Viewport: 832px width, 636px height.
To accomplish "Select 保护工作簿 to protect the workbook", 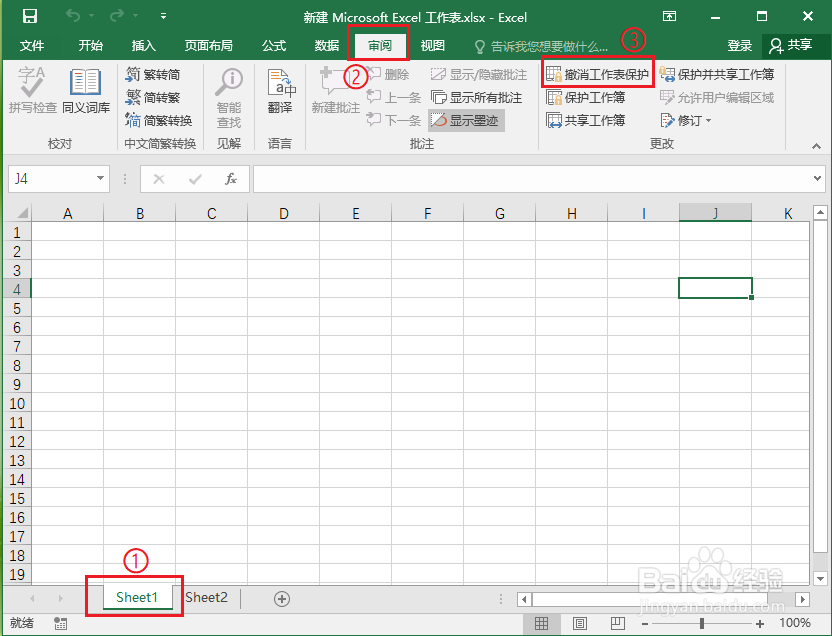I will 589,98.
